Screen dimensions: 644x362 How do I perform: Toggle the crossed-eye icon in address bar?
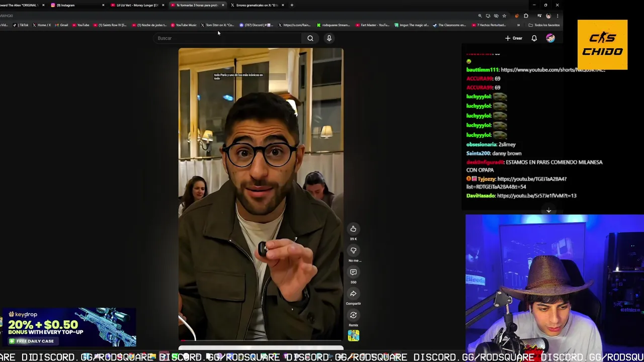pos(496,16)
